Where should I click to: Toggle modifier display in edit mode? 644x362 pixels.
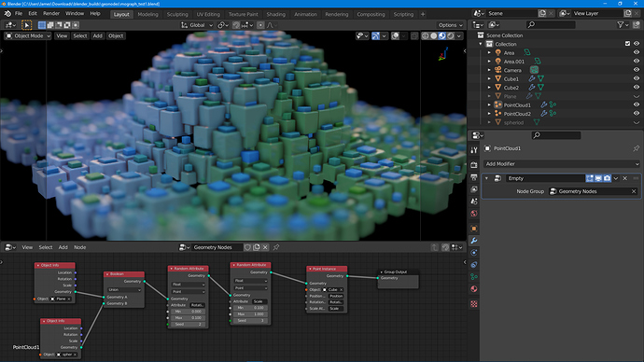590,178
